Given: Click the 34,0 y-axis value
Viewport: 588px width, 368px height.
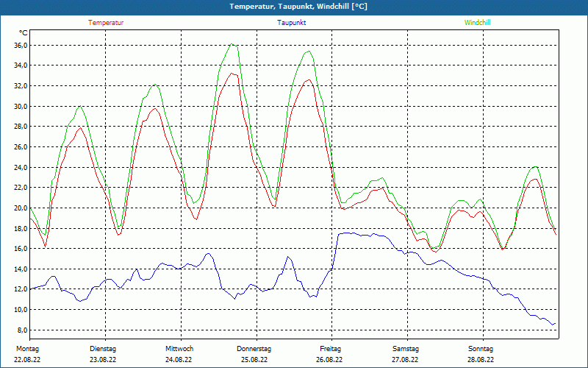Looking at the screenshot, I should [21, 66].
